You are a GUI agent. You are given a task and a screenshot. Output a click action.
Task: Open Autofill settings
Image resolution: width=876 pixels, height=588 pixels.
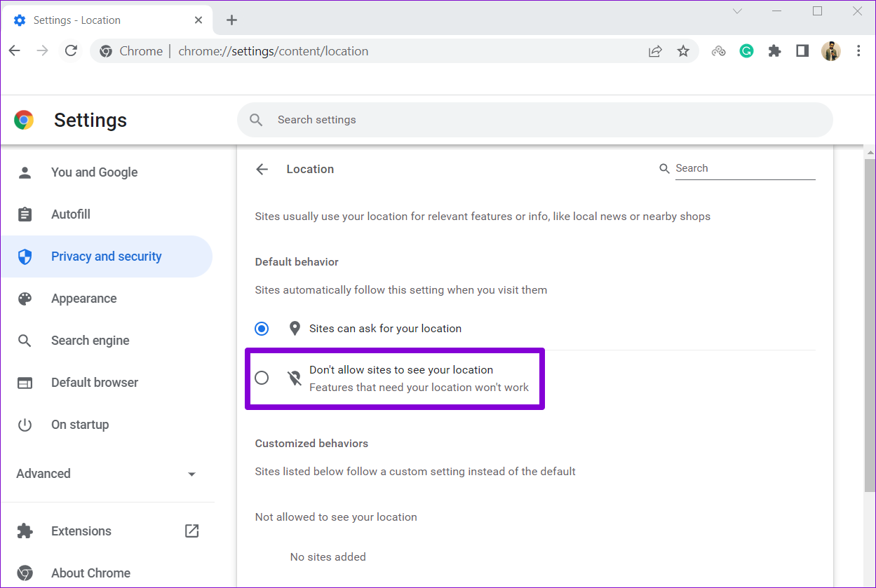[x=107, y=214]
